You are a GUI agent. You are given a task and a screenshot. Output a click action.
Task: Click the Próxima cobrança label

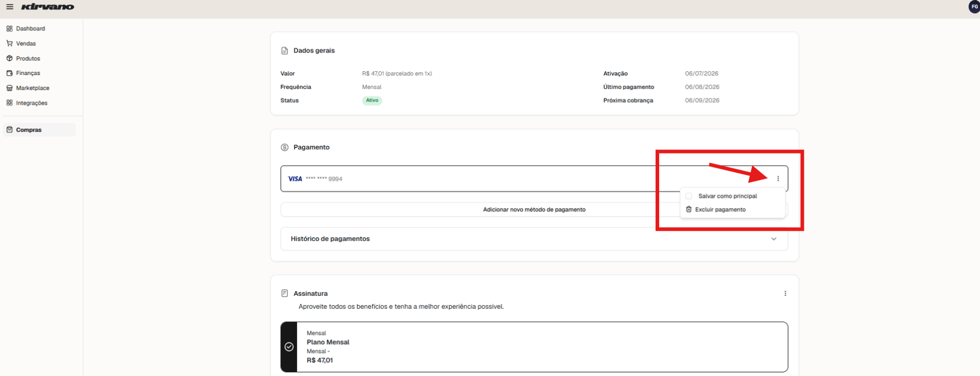[x=628, y=100]
